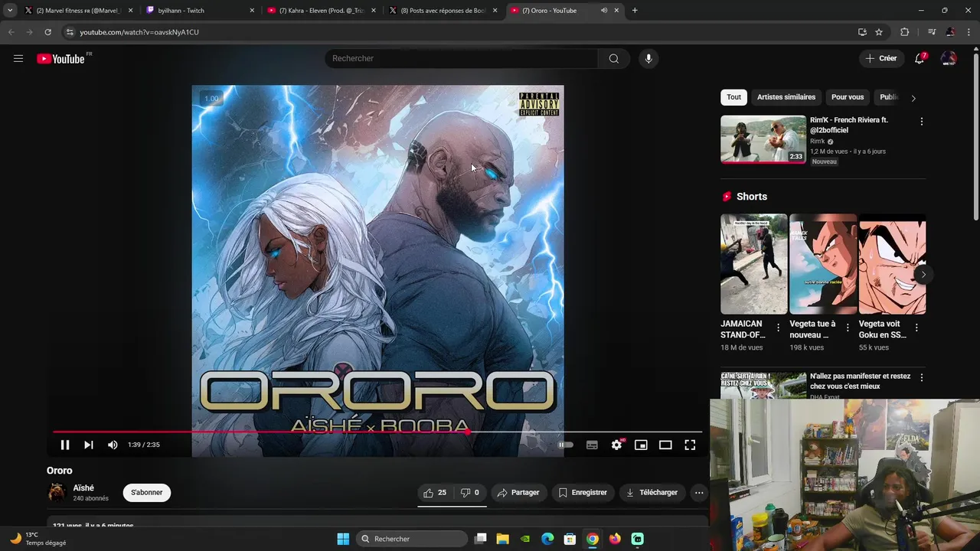Enter fullscreen mode
Screen dimensions: 980x551
pos(690,445)
